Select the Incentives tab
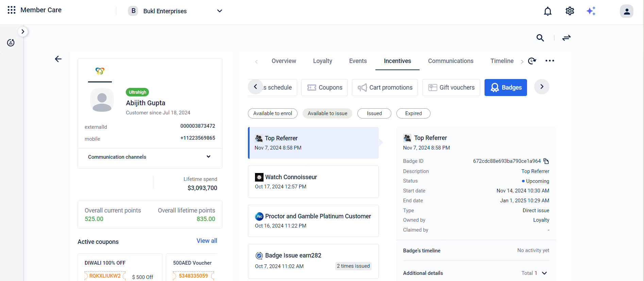Viewport: 644px width, 281px height. (x=397, y=61)
